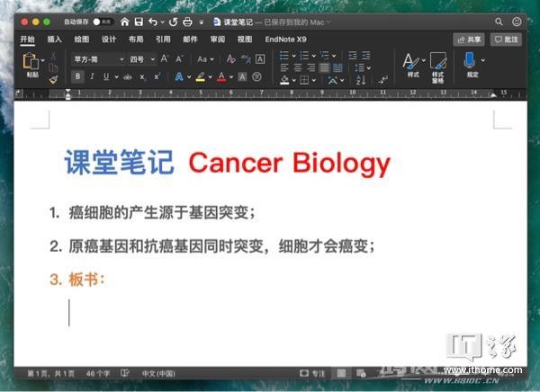Redo the last action

[x=173, y=22]
